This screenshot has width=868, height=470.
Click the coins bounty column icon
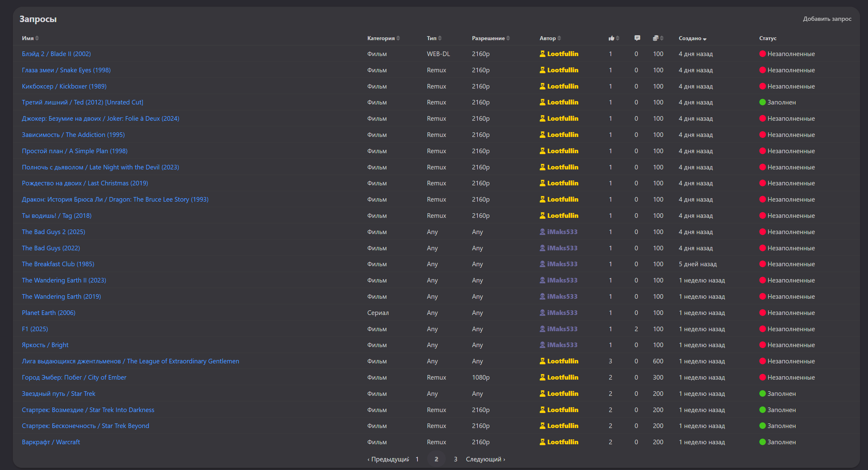coord(655,38)
